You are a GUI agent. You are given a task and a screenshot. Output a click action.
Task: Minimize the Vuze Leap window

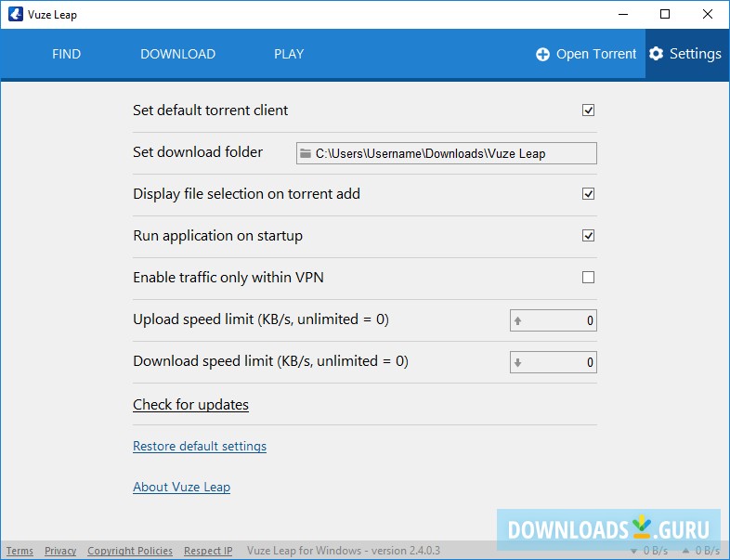pos(623,15)
